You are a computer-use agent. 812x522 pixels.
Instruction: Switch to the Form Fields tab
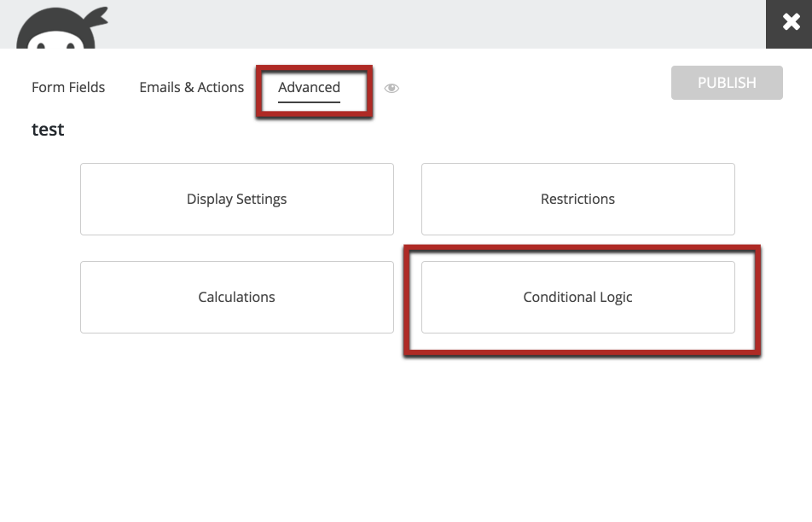[x=68, y=87]
